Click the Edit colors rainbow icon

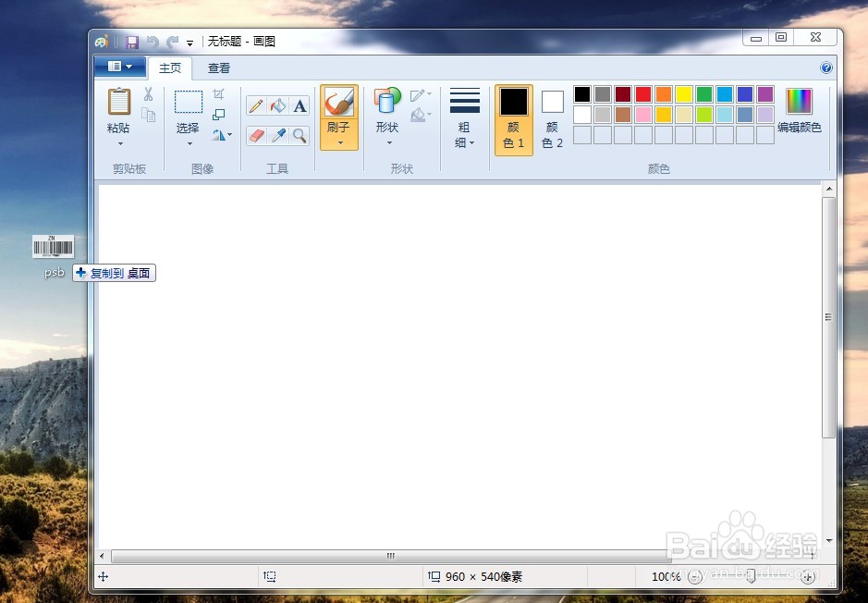799,102
